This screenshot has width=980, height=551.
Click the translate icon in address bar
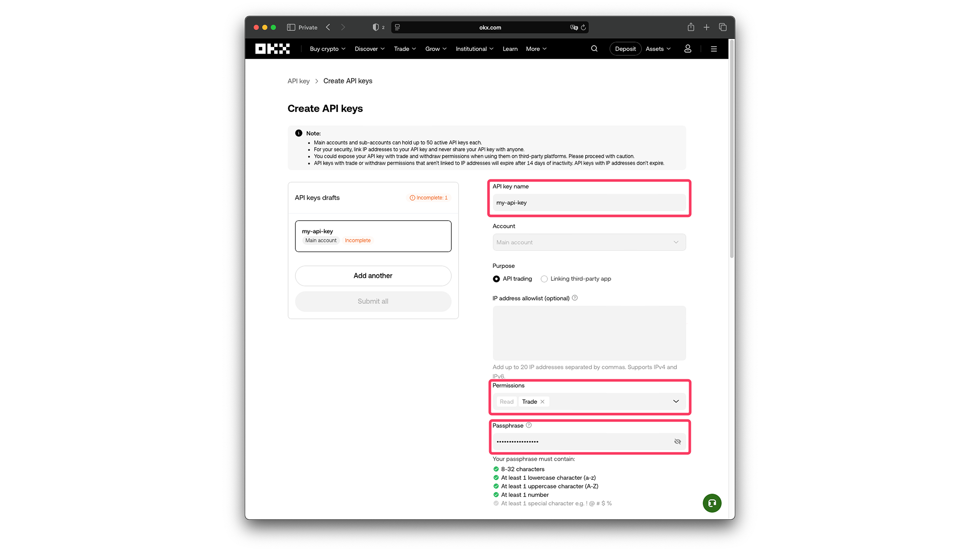point(574,27)
